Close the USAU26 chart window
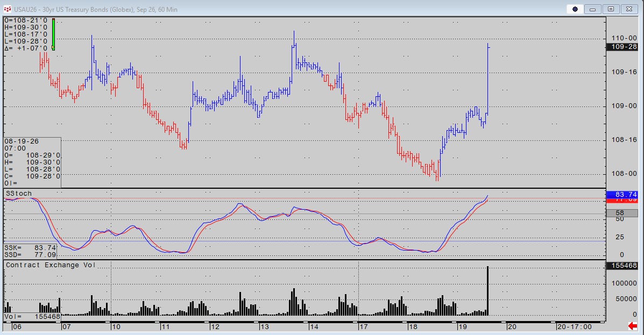Viewport: 644px width, 335px height. 629,9
